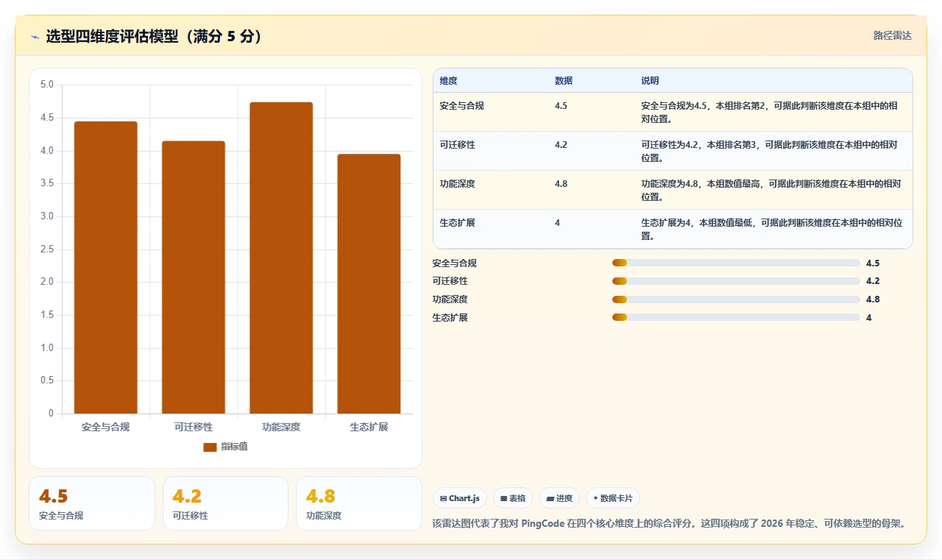Click the 数据卡片 tag button
The width and height of the screenshot is (942, 560).
click(613, 498)
